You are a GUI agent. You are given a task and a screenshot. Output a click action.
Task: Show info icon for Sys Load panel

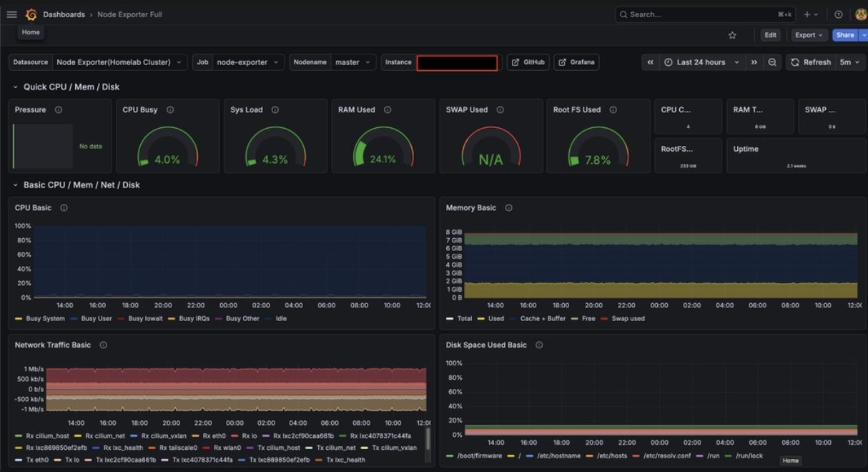click(x=275, y=110)
